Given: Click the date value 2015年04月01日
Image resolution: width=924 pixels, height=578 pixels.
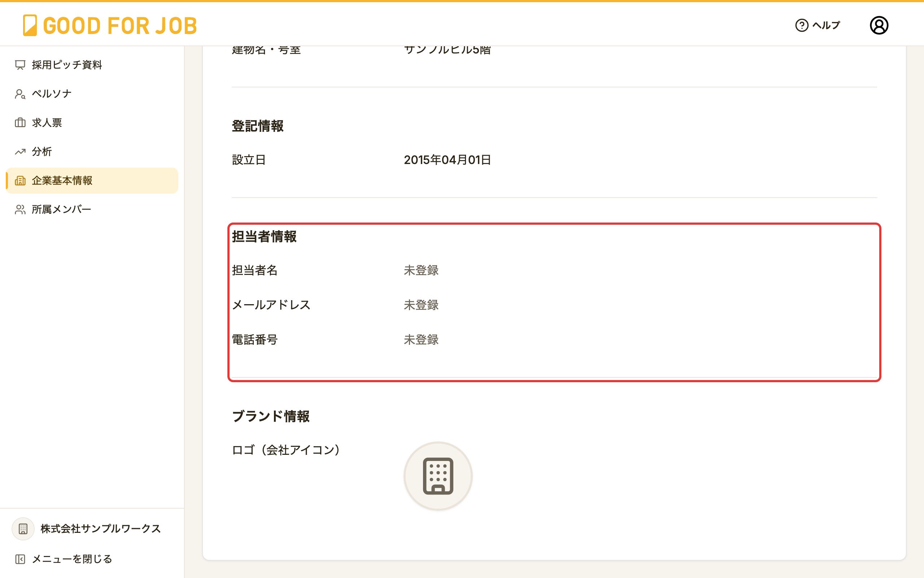Looking at the screenshot, I should (x=447, y=160).
